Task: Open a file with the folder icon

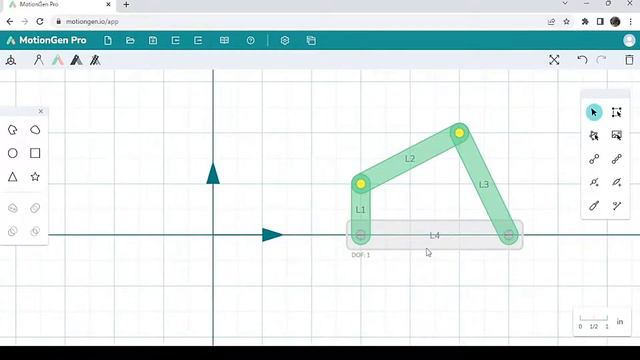Action: [130, 40]
